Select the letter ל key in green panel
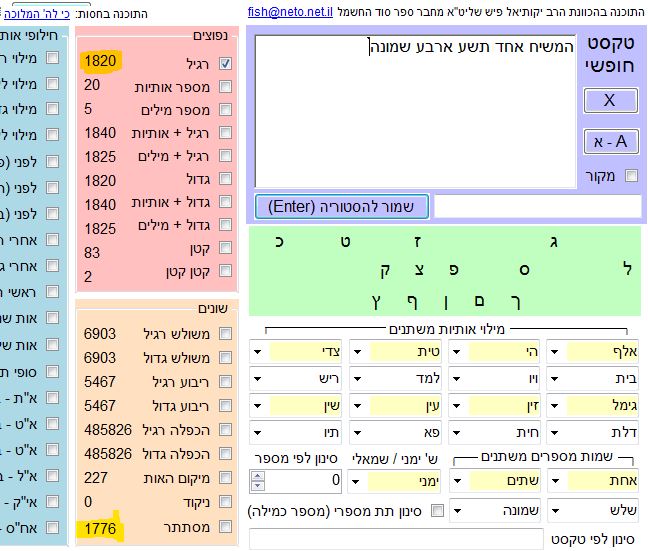 627,269
